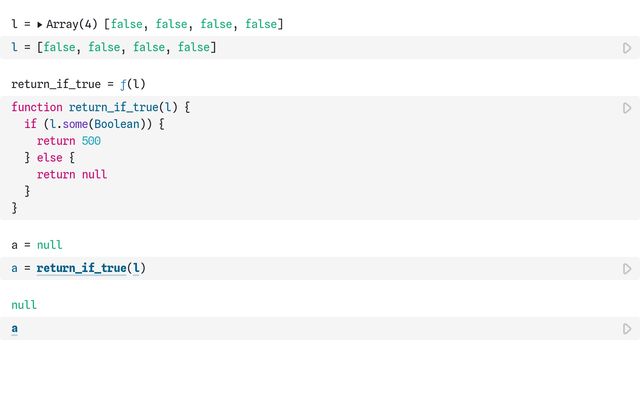The width and height of the screenshot is (640, 400).
Task: Click the a = null output line
Action: pos(36,244)
